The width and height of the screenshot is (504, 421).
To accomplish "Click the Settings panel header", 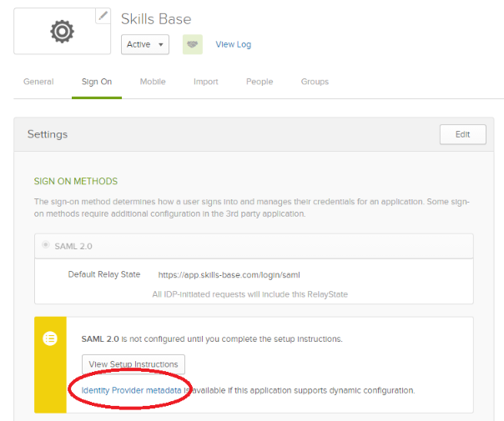I will click(x=48, y=134).
